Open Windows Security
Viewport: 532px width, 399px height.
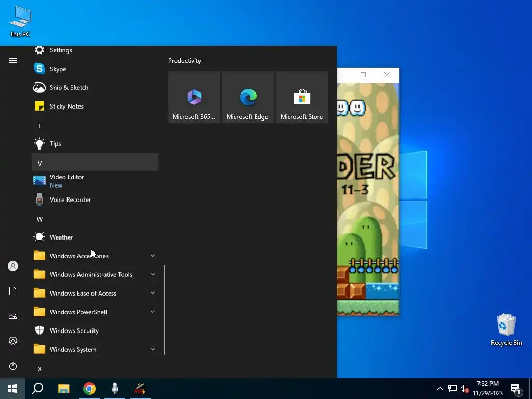pyautogui.click(x=95, y=330)
